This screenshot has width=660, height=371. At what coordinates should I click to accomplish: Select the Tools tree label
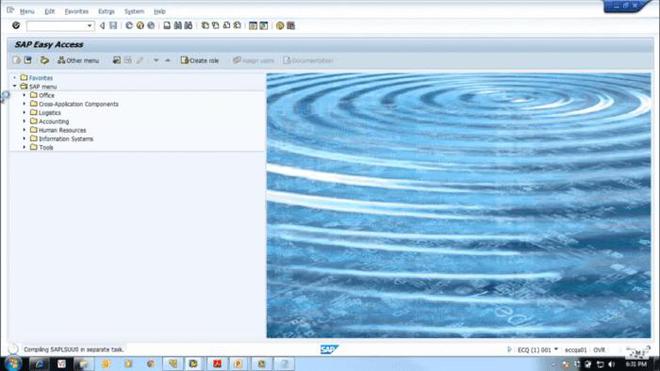(x=46, y=147)
